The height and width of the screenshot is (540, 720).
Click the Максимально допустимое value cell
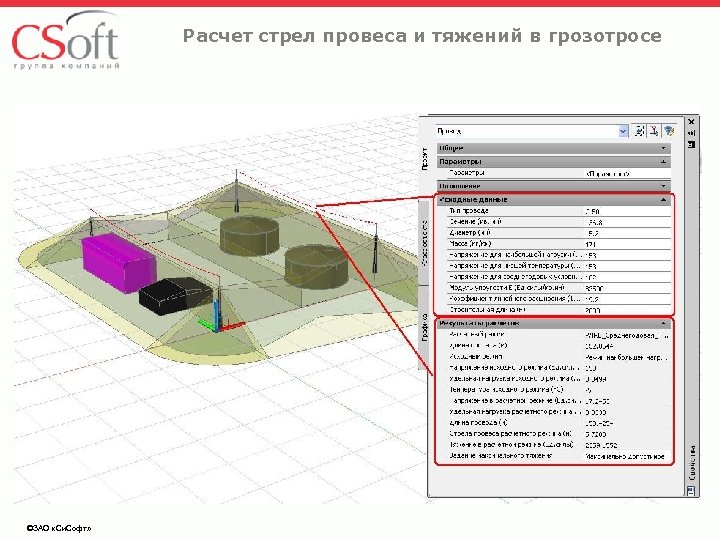627,456
